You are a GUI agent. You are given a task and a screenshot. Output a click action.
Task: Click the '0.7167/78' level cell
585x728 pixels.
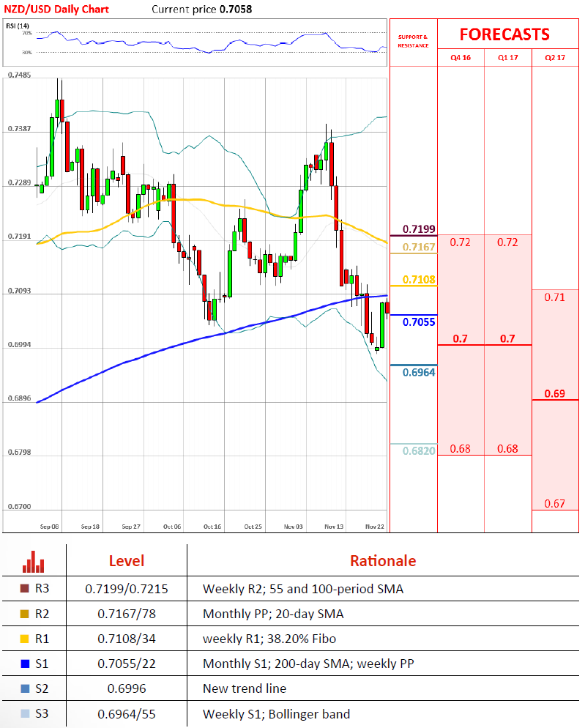pos(126,614)
